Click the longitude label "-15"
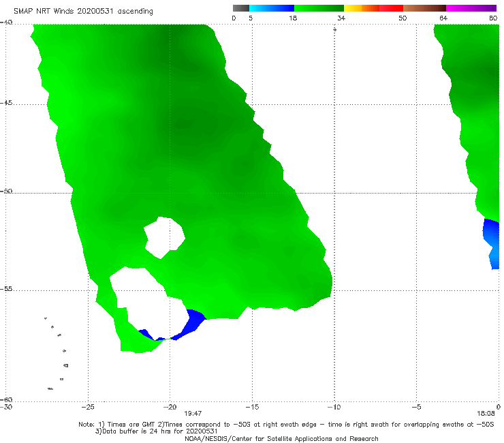 point(252,407)
